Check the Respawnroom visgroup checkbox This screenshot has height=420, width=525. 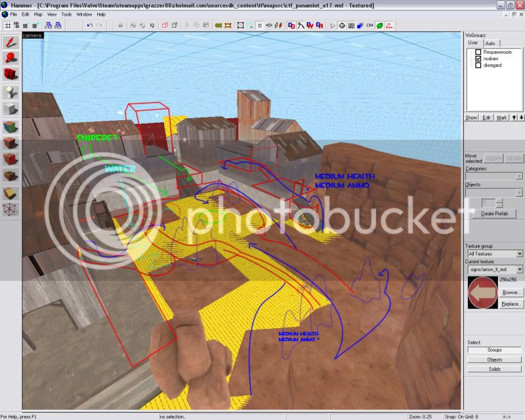478,52
